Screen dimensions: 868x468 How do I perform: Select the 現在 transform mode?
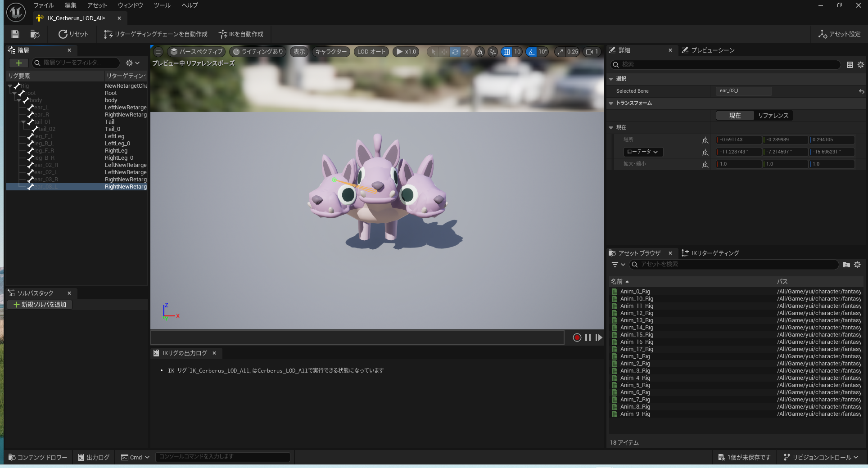(x=735, y=116)
